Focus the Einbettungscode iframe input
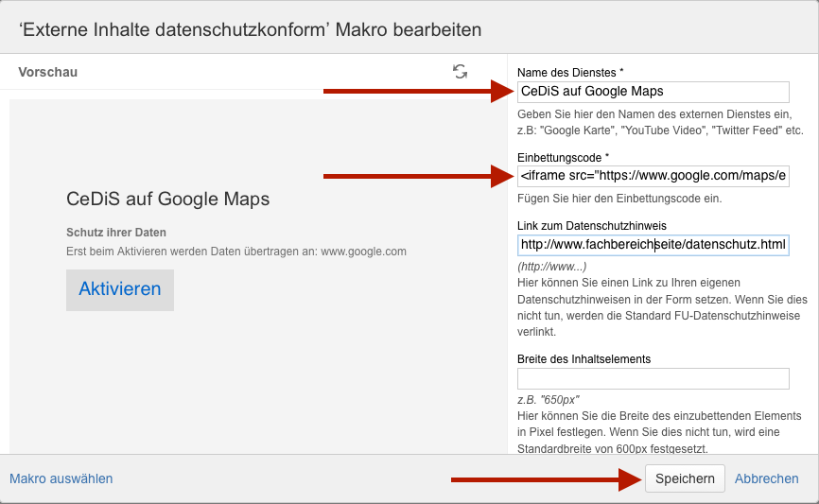Viewport: 819px width, 504px height. point(653,176)
